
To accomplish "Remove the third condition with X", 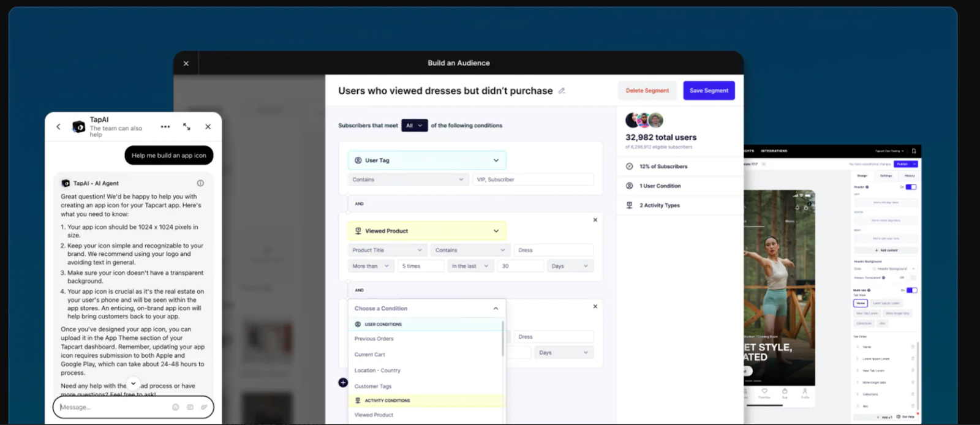I will click(595, 306).
